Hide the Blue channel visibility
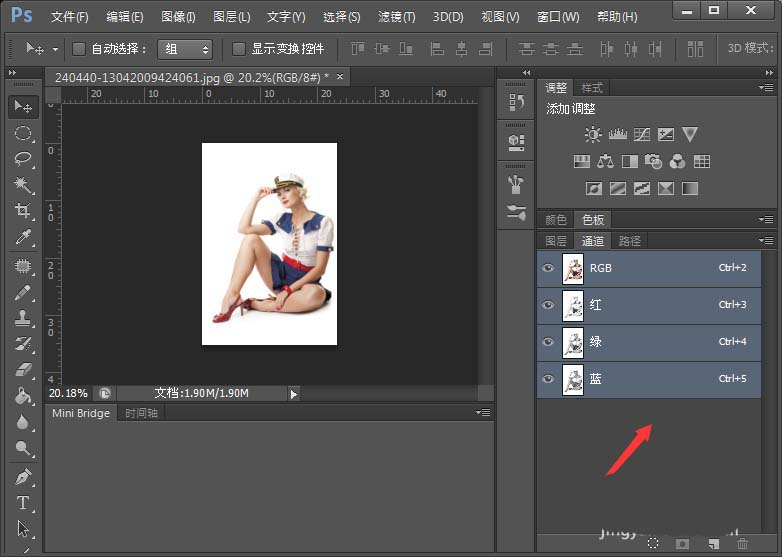The width and height of the screenshot is (782, 557). 548,378
